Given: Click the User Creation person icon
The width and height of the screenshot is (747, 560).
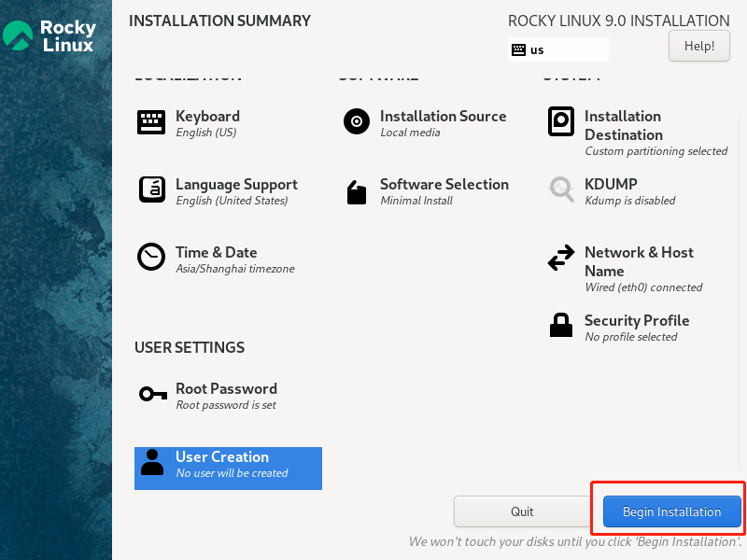Looking at the screenshot, I should pyautogui.click(x=152, y=462).
